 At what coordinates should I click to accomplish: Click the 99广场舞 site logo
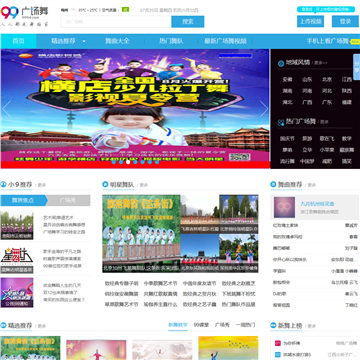pos(24,15)
